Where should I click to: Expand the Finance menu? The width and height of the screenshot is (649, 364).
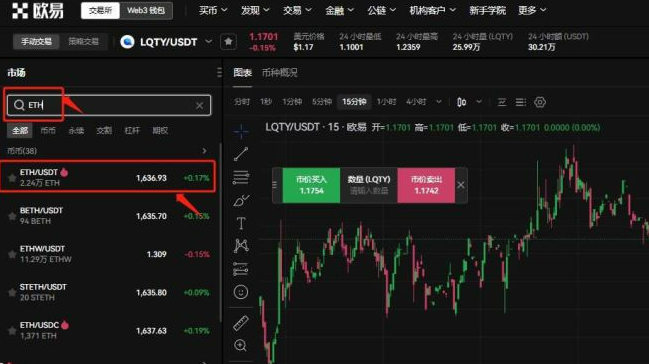pyautogui.click(x=339, y=11)
